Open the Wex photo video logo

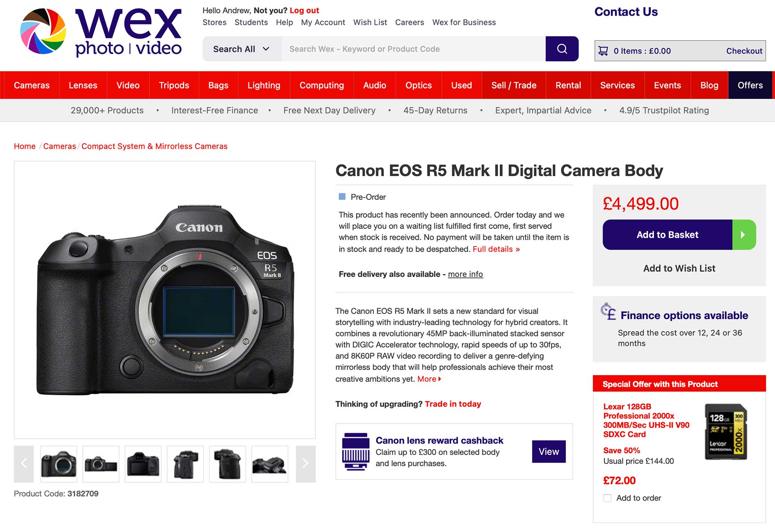click(x=101, y=32)
